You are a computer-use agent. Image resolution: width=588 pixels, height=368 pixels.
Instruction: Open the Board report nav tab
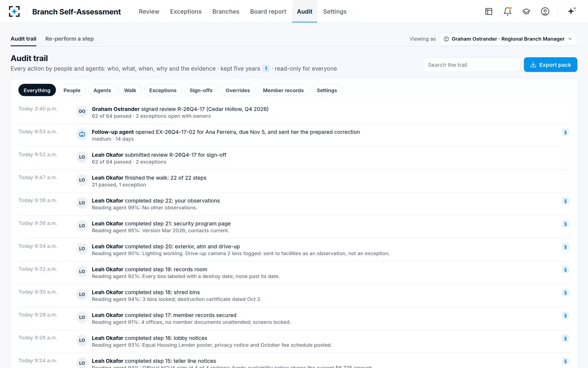click(x=268, y=11)
